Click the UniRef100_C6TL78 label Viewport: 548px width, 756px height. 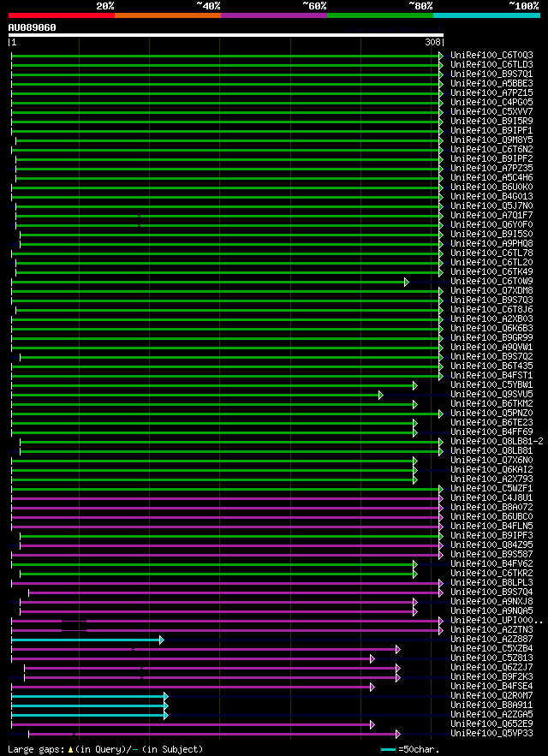pos(492,253)
